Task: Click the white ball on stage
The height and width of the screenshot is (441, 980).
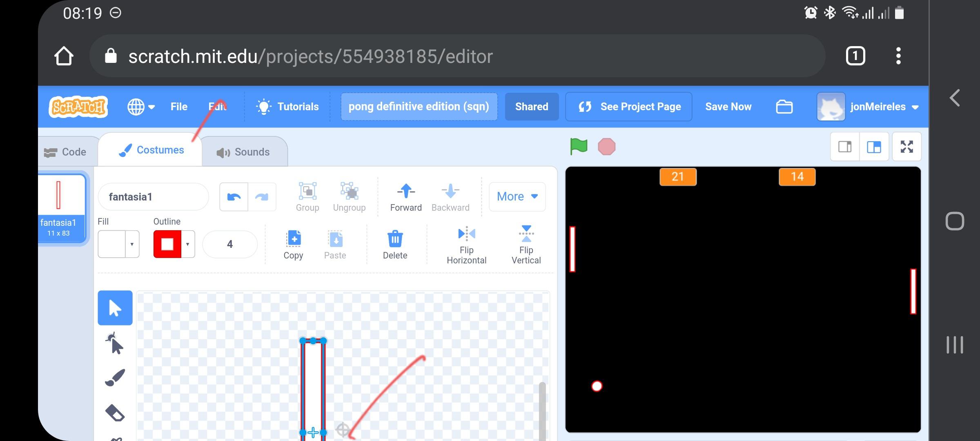Action: [x=597, y=386]
